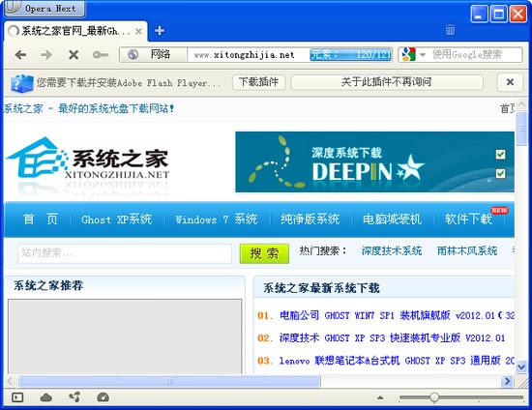Open Opera Unite sharing icon
Image resolution: width=532 pixels, height=410 pixels.
point(74,397)
